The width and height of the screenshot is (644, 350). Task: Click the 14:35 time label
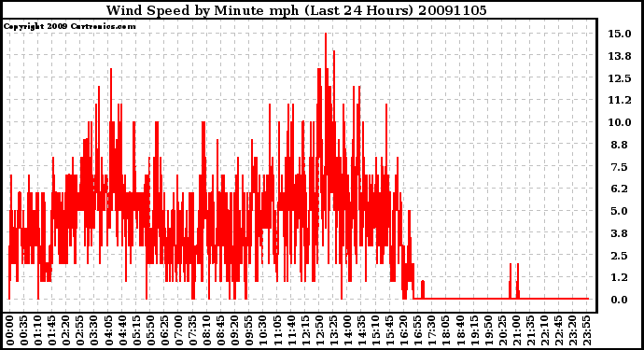point(361,330)
